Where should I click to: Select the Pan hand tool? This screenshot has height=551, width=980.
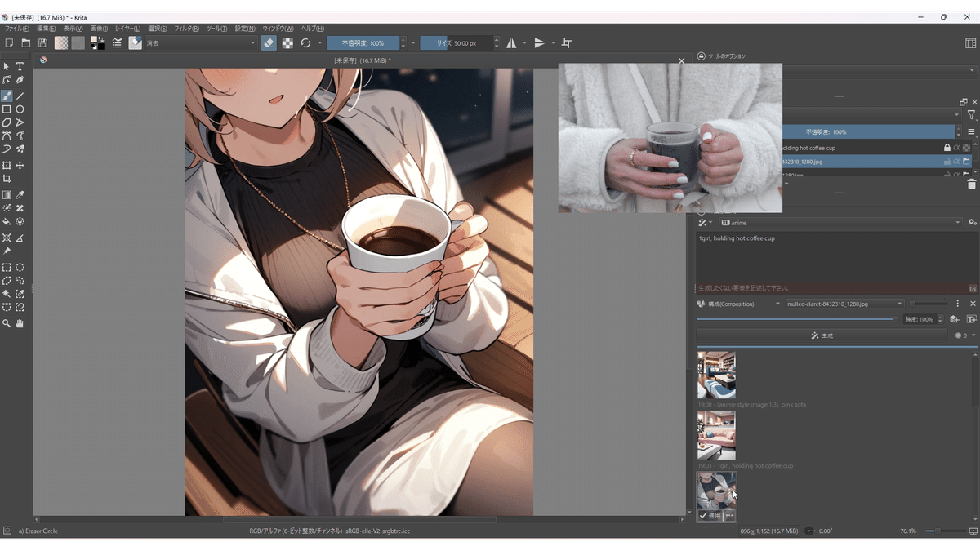[20, 323]
